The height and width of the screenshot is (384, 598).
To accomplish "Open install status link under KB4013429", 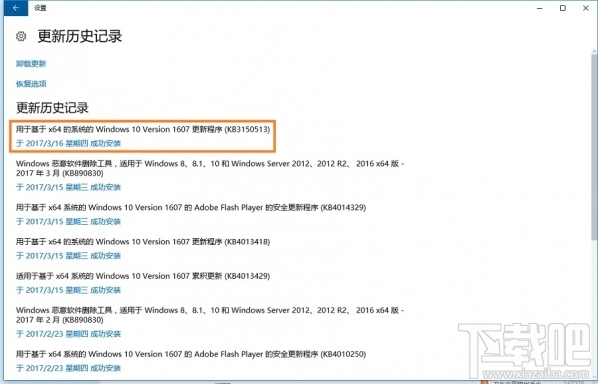I will (x=68, y=290).
